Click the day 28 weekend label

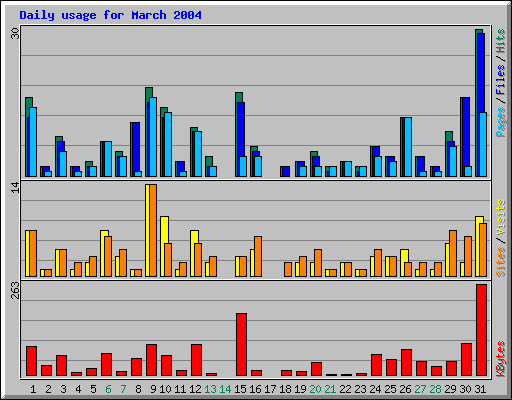tap(435, 389)
